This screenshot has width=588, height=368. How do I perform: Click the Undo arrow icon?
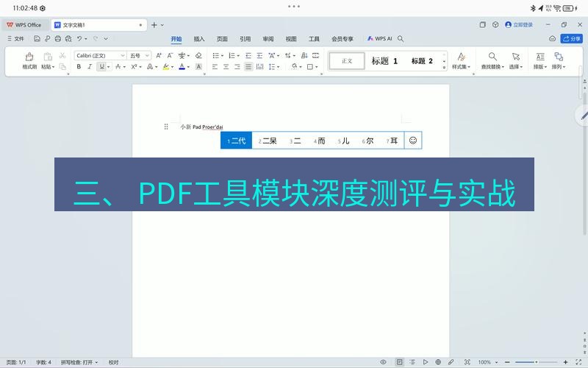79,38
